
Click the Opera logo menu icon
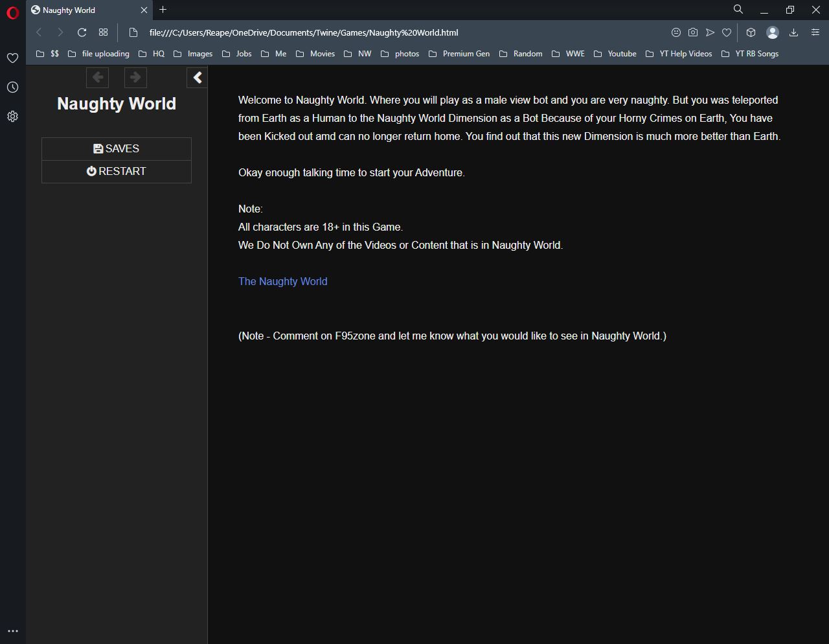12,12
